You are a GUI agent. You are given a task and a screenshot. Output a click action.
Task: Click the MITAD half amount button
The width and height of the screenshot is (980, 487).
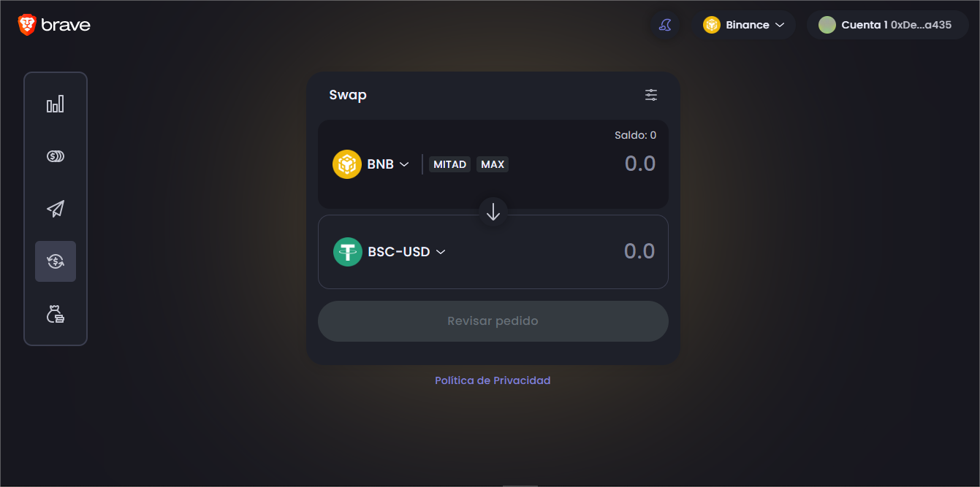point(449,164)
